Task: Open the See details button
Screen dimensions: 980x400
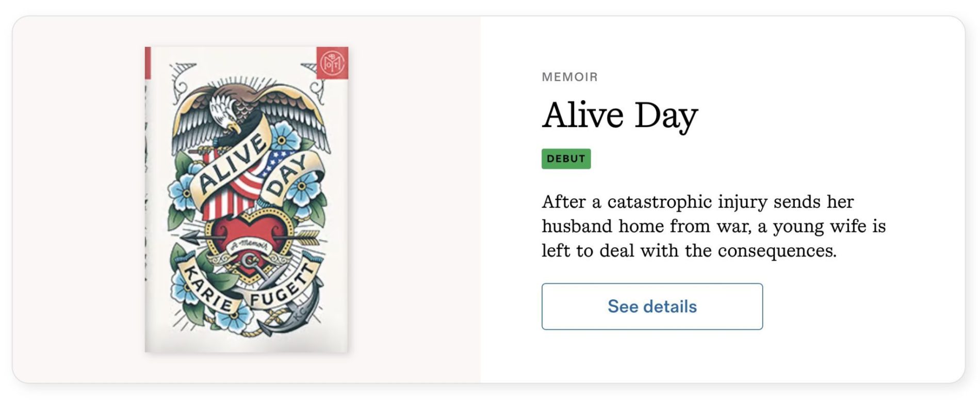Action: pos(651,306)
